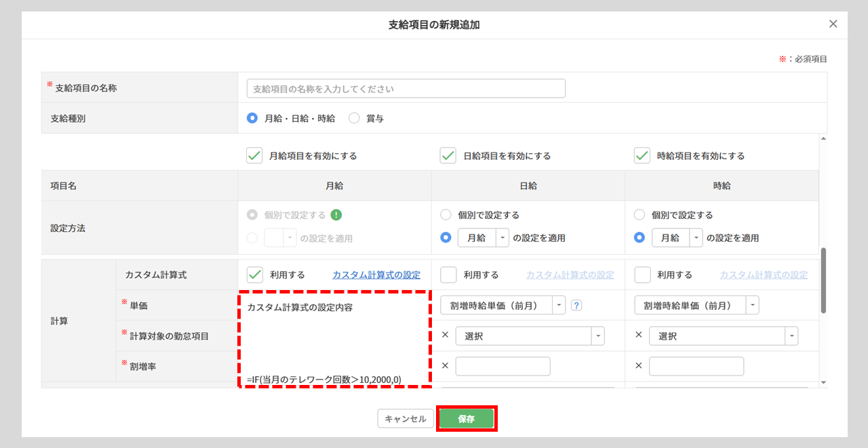Click the 設定方法 row label
868x448 pixels.
(x=68, y=228)
